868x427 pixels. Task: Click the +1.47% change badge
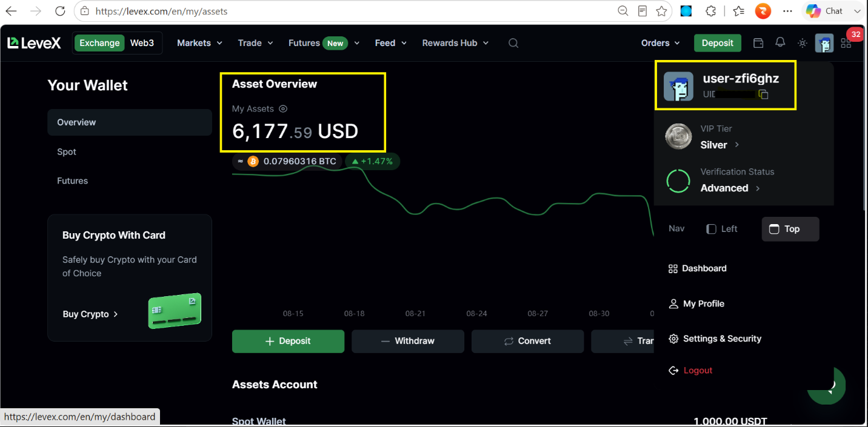pos(372,161)
